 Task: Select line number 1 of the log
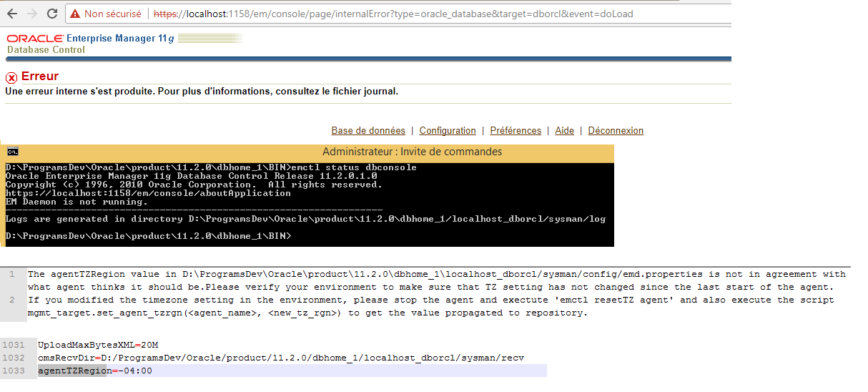click(x=12, y=274)
